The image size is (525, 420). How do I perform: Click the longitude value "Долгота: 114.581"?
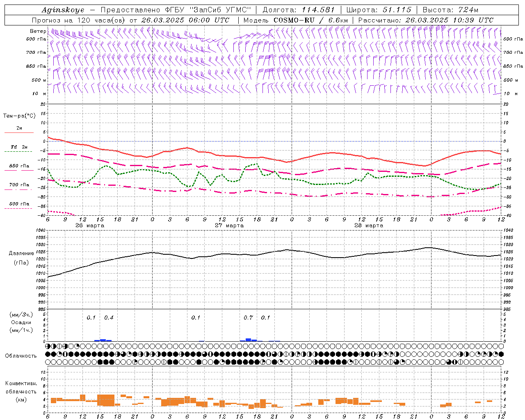click(x=299, y=10)
